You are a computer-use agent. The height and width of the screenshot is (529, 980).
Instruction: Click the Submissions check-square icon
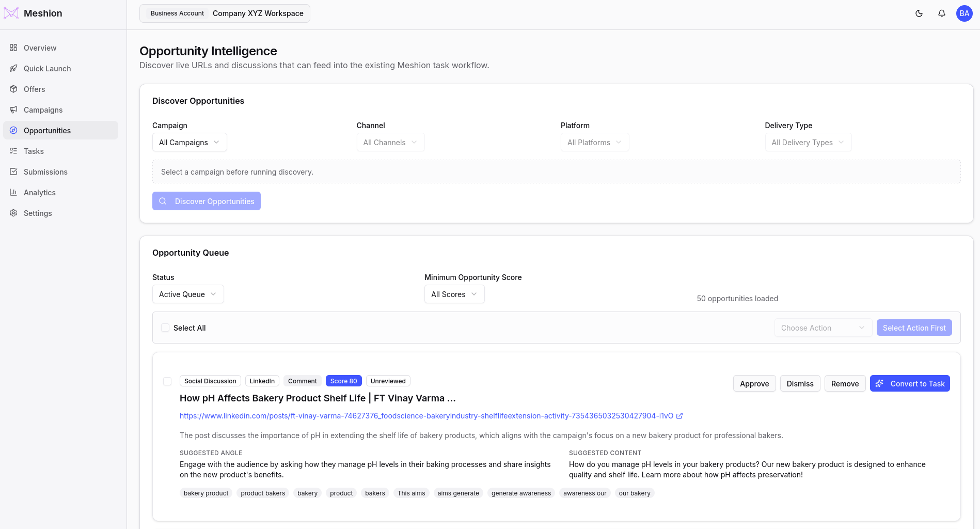13,172
